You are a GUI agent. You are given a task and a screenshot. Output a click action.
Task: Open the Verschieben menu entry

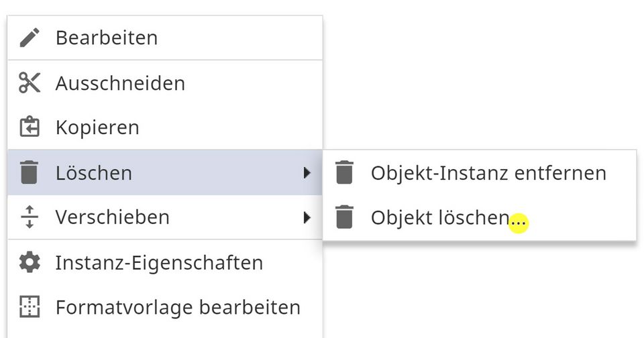112,217
